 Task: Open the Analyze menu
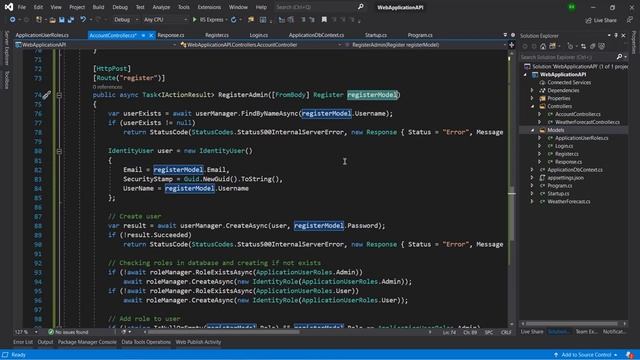coord(161,7)
